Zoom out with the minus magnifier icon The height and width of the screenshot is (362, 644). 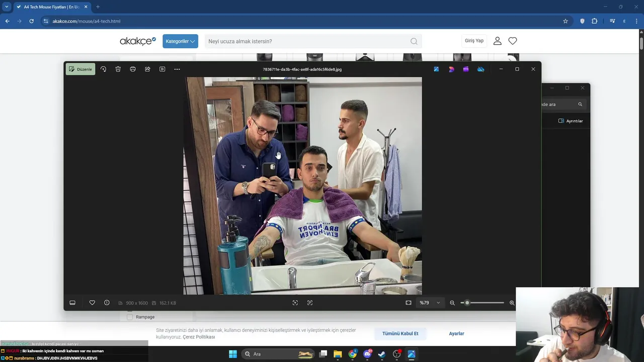pyautogui.click(x=452, y=303)
